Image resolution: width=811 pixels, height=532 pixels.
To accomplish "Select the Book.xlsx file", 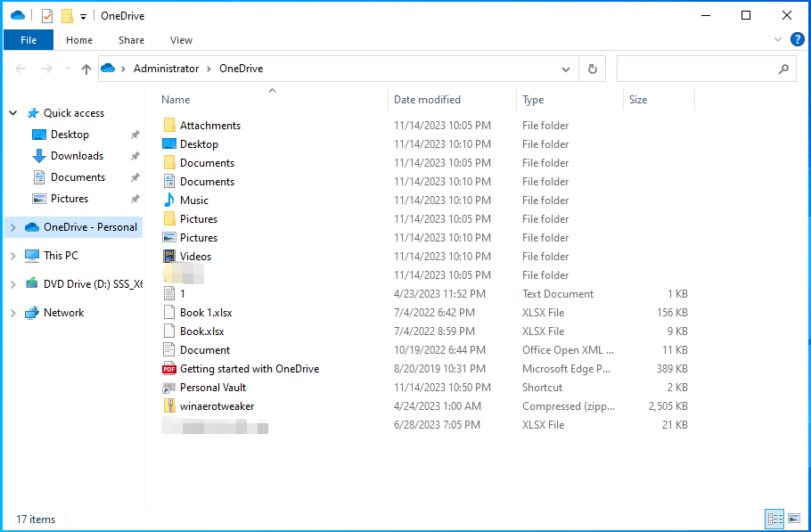I will coord(201,331).
